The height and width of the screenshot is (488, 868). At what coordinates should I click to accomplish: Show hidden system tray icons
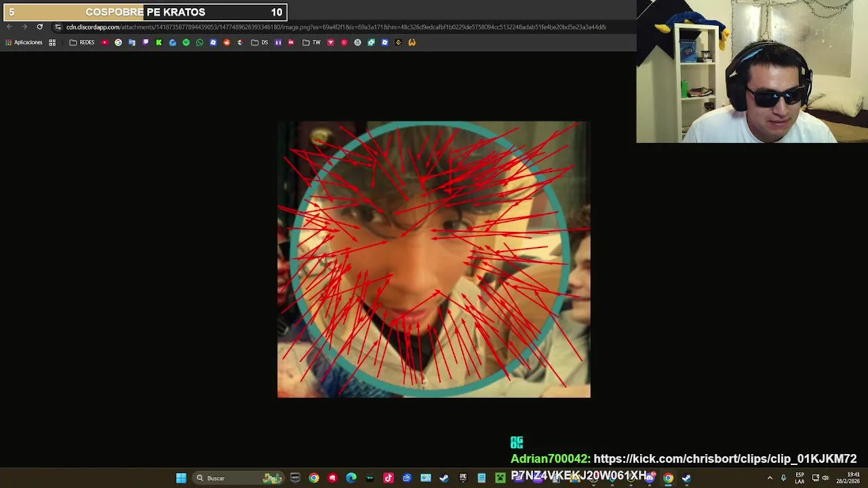[x=770, y=479]
